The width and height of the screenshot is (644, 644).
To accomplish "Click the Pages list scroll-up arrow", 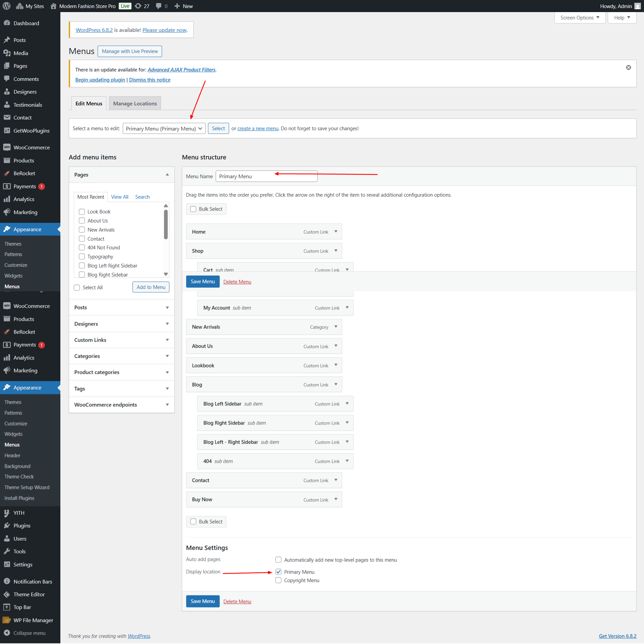I will [166, 206].
